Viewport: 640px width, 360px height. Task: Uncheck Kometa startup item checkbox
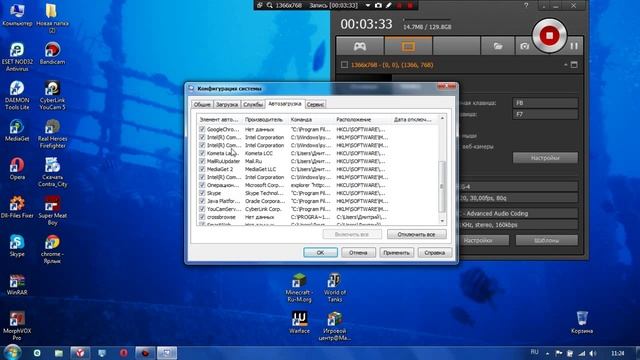[202, 153]
